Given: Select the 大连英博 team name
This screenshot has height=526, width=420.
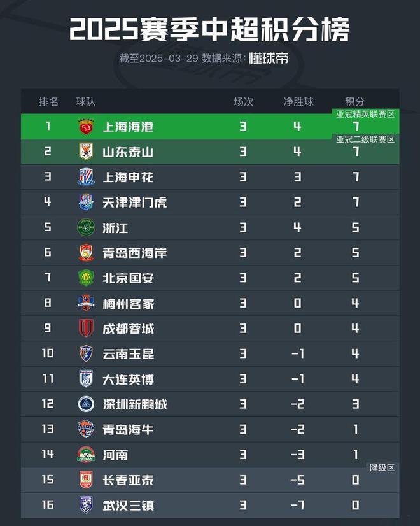Looking at the screenshot, I should coord(129,379).
